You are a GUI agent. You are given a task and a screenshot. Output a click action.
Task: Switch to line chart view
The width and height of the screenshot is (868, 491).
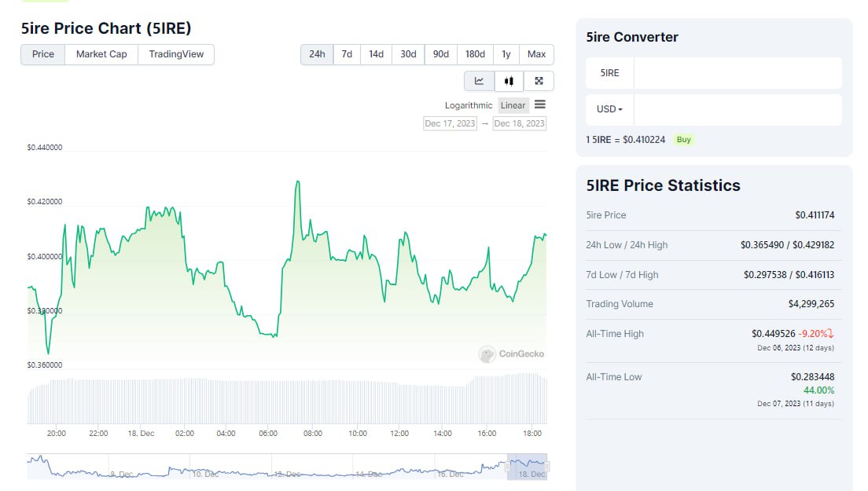(x=479, y=81)
